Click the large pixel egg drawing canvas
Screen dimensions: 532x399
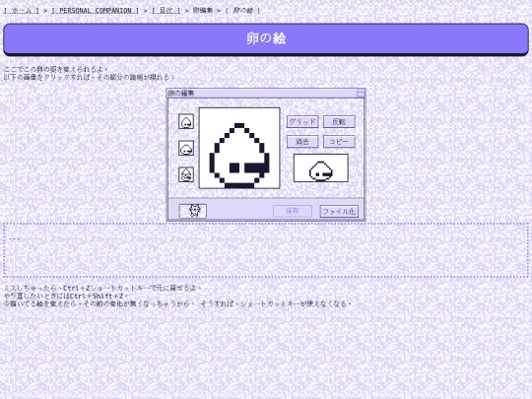(239, 148)
